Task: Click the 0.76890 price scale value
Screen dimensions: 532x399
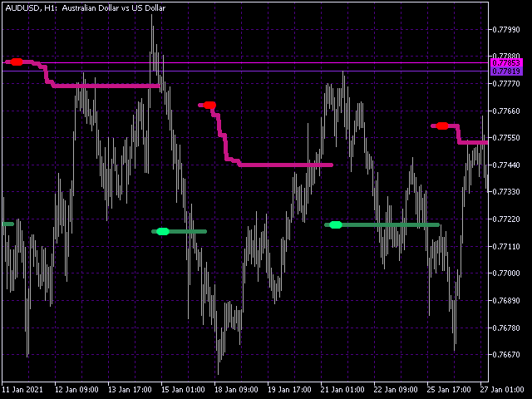Action: [x=506, y=301]
